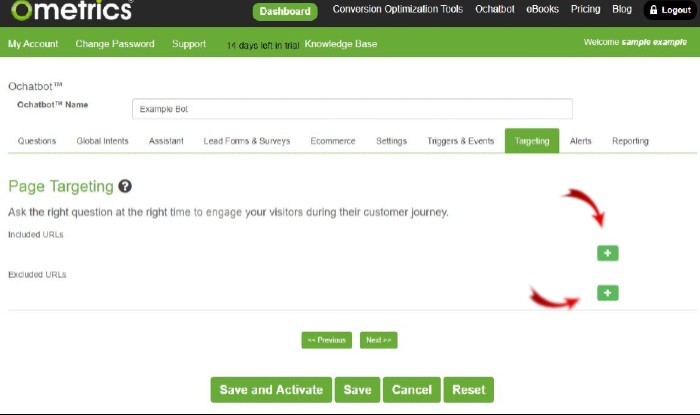Open the Reporting tab
Image resolution: width=700 pixels, height=415 pixels.
point(630,141)
